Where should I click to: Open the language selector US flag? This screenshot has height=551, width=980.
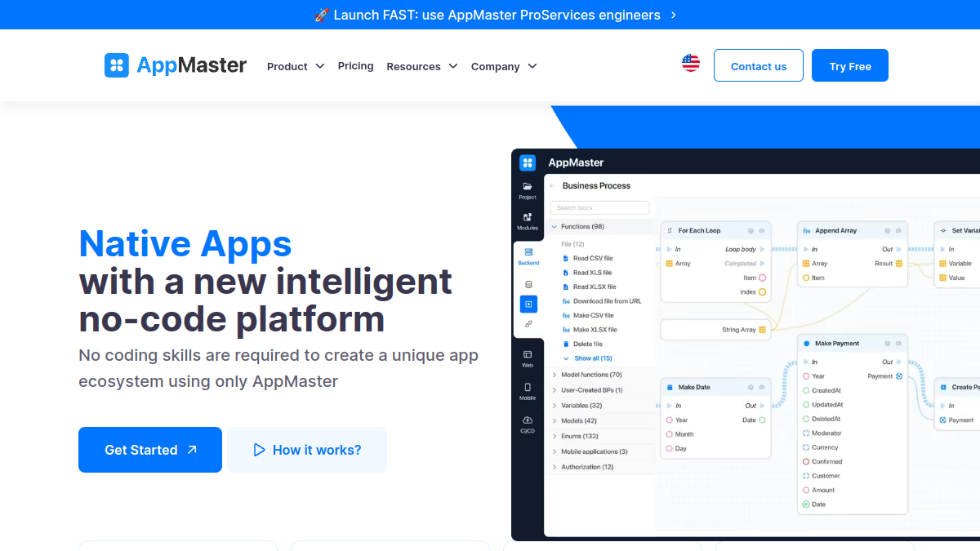pyautogui.click(x=691, y=64)
